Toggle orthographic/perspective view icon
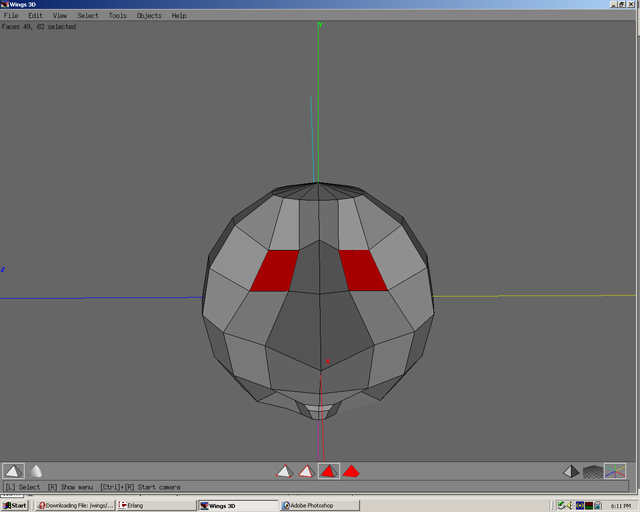Screen dimensions: 640x512 (571, 471)
